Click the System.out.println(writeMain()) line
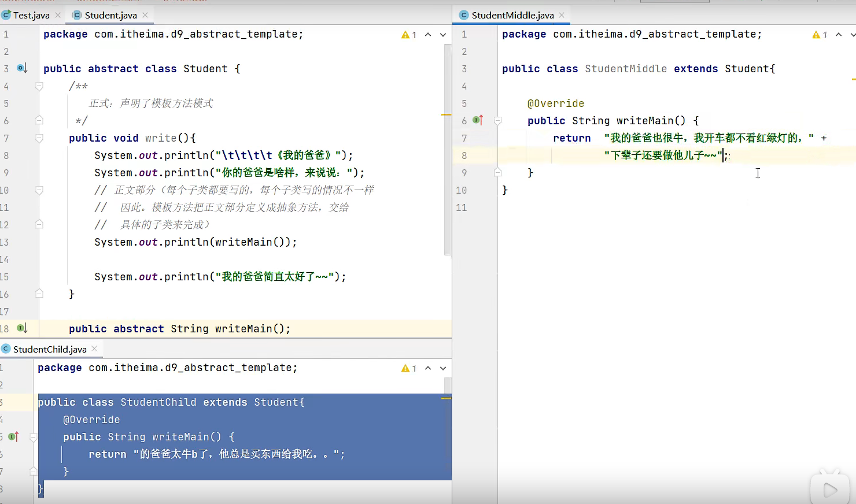This screenshot has width=856, height=504. click(195, 242)
